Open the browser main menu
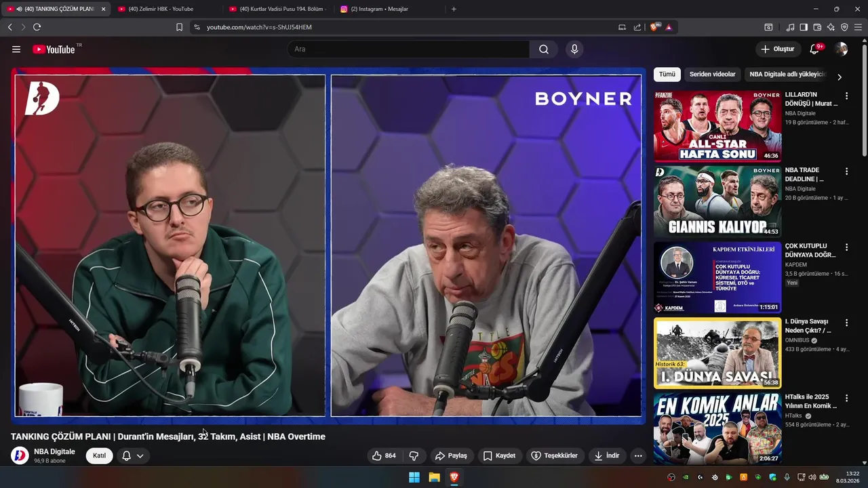 [x=858, y=27]
